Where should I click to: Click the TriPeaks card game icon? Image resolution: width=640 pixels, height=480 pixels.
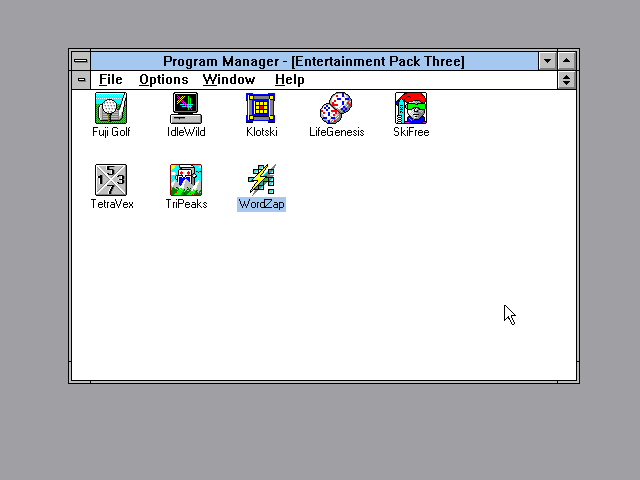186,180
